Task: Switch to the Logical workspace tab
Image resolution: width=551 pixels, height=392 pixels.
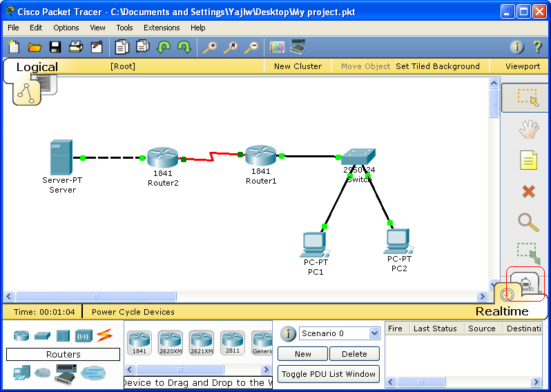Action: [37, 67]
